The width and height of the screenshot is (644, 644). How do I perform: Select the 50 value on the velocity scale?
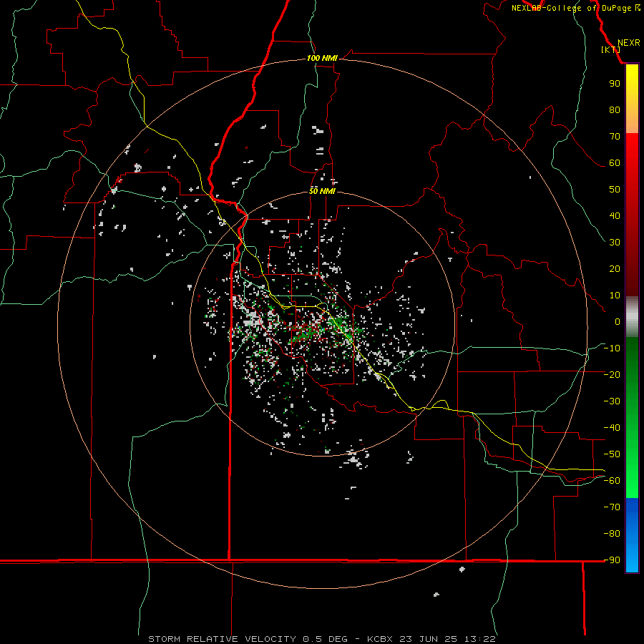coord(615,190)
